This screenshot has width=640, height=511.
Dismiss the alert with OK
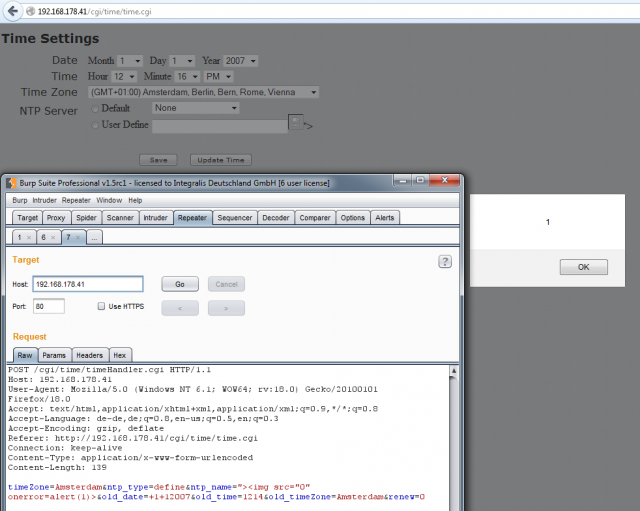coord(584,267)
